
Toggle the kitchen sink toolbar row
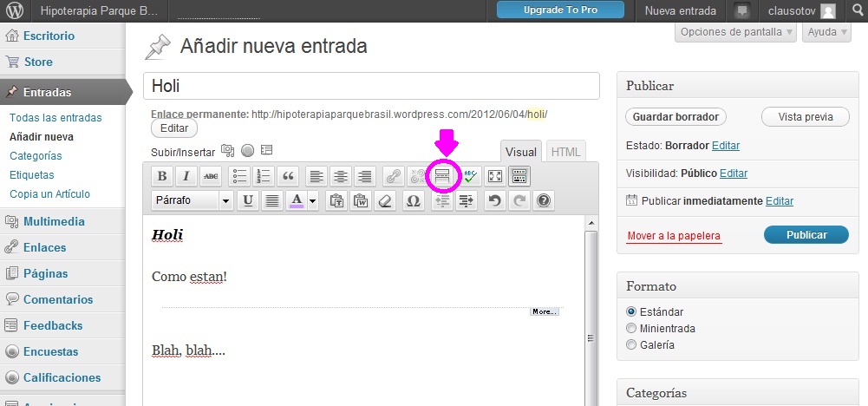519,176
